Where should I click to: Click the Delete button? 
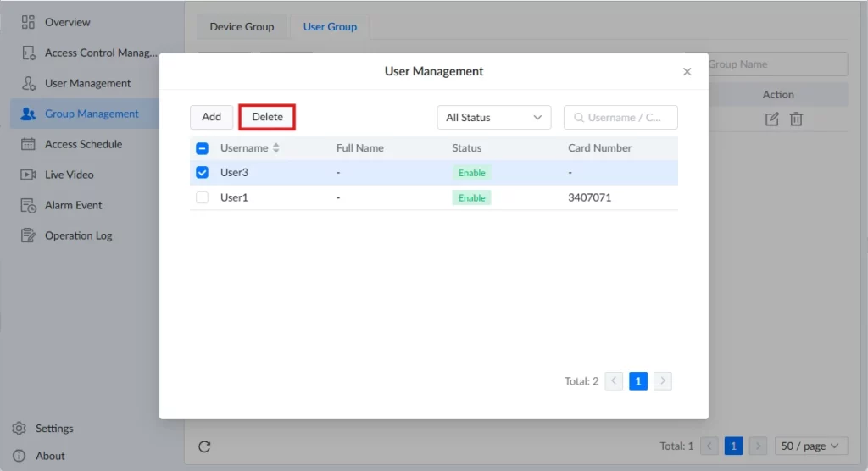267,117
